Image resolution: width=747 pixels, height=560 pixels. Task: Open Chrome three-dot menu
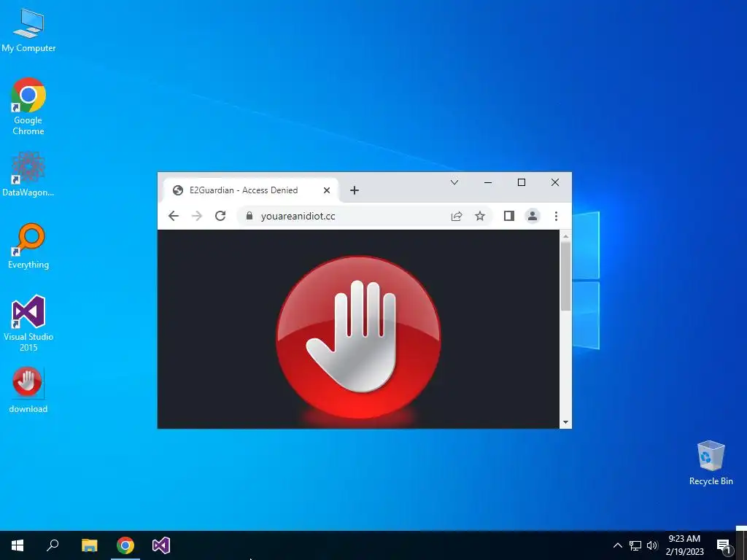pyautogui.click(x=556, y=216)
